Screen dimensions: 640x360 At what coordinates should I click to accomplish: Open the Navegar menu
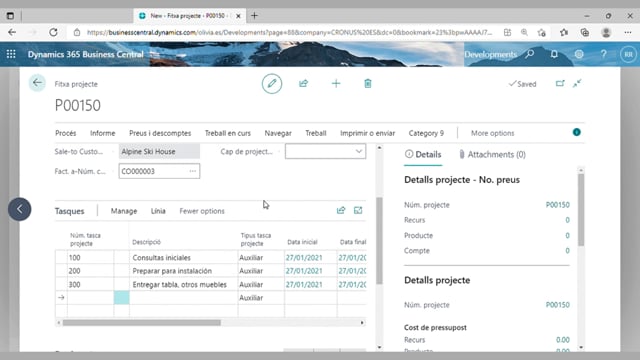[x=278, y=133]
